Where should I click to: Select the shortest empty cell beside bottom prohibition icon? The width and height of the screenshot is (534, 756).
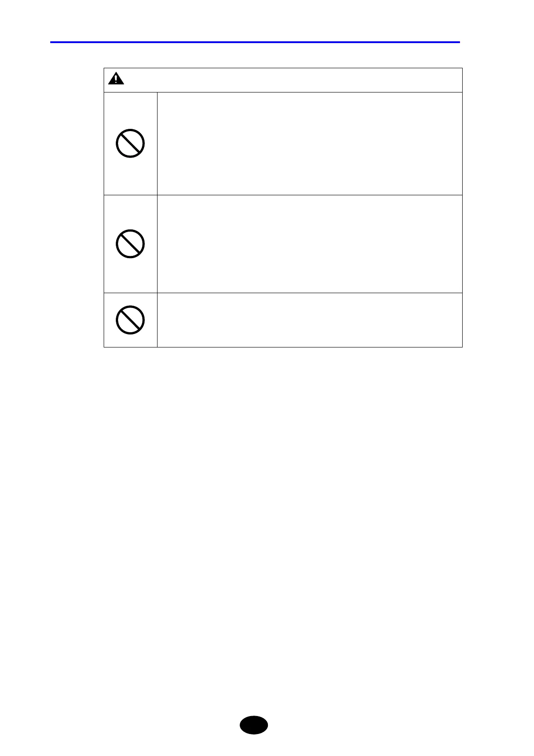(310, 320)
